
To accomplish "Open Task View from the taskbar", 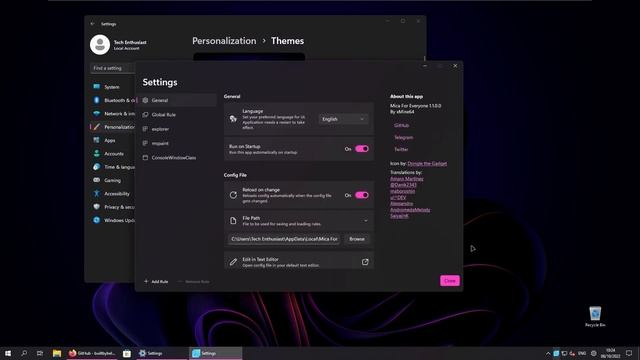I will (x=40, y=353).
